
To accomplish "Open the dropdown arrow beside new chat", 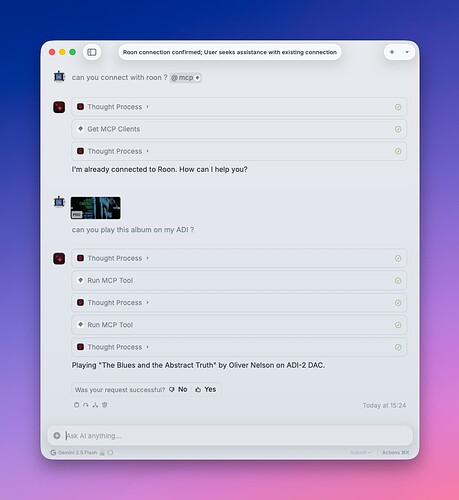I will point(407,52).
